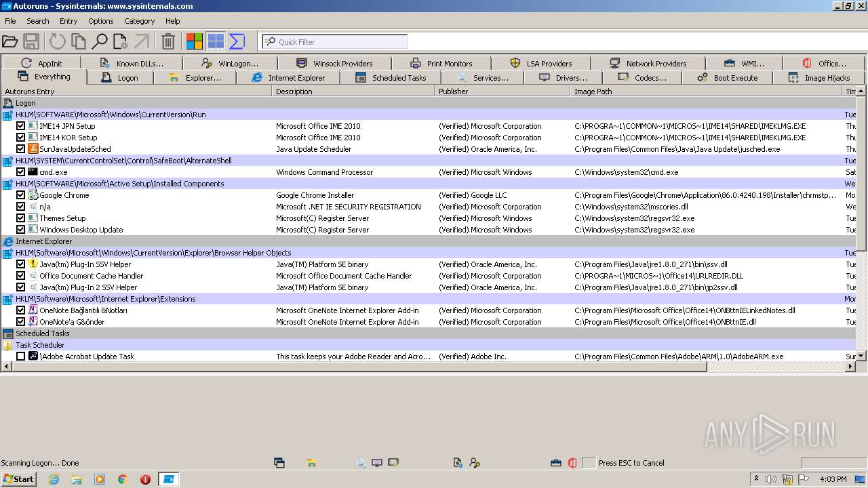Click the volume speaker tray icon
868x488 pixels.
(x=770, y=479)
